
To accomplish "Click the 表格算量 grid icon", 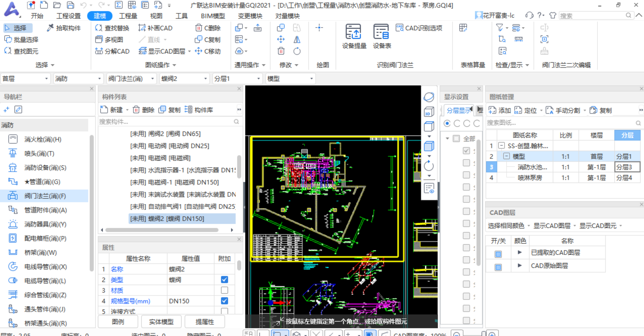I will point(463,28).
